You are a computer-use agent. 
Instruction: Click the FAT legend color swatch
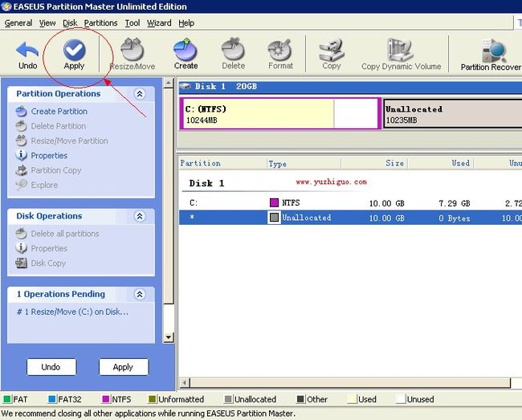pyautogui.click(x=7, y=398)
